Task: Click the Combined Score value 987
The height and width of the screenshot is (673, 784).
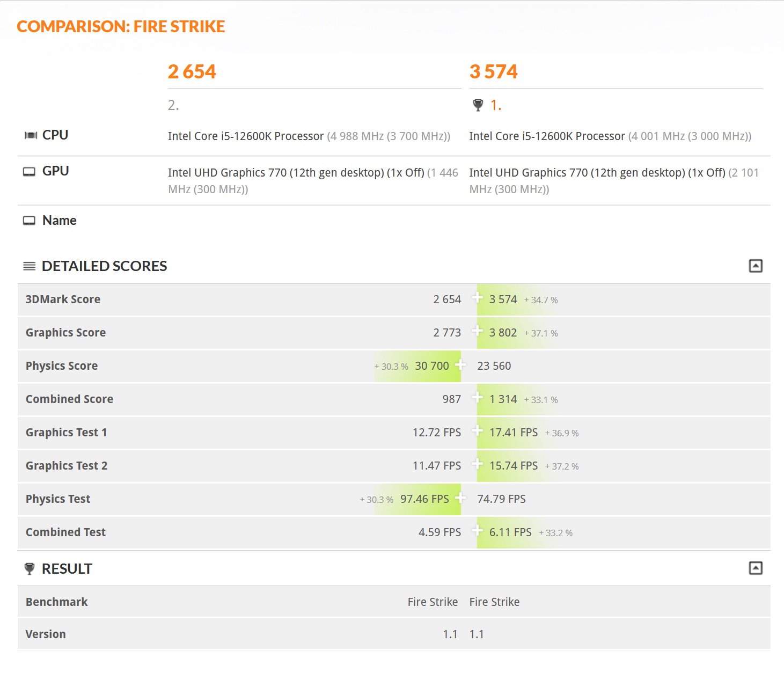Action: click(452, 399)
